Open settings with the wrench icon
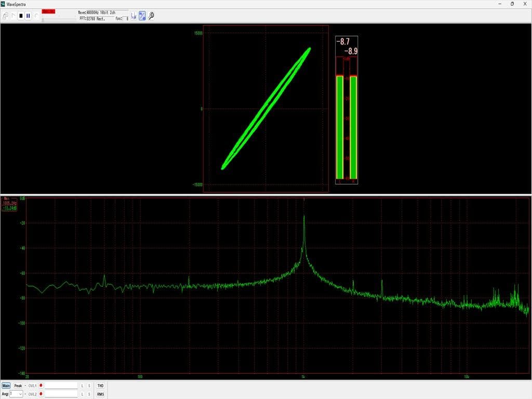532x399 pixels. point(151,16)
